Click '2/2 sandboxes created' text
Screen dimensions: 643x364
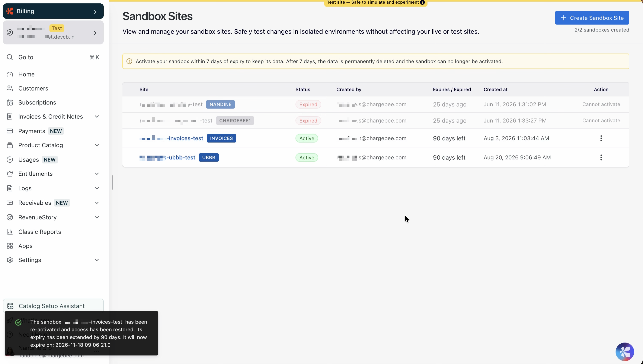(602, 30)
